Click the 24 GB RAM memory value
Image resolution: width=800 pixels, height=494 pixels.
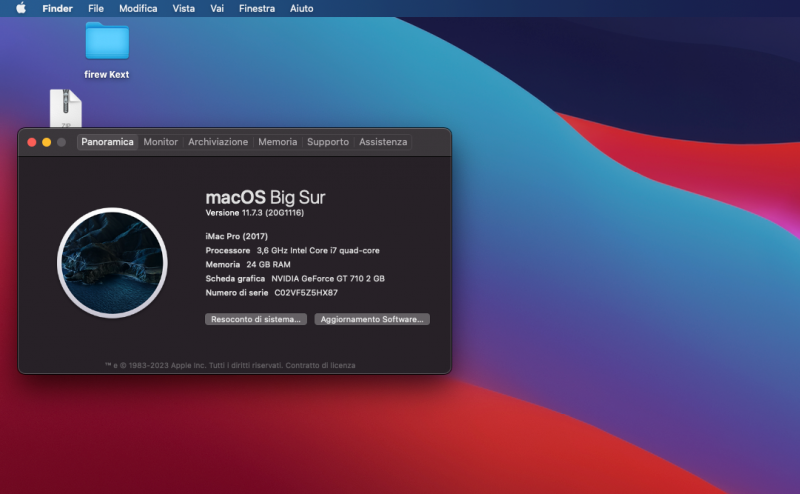pyautogui.click(x=268, y=264)
